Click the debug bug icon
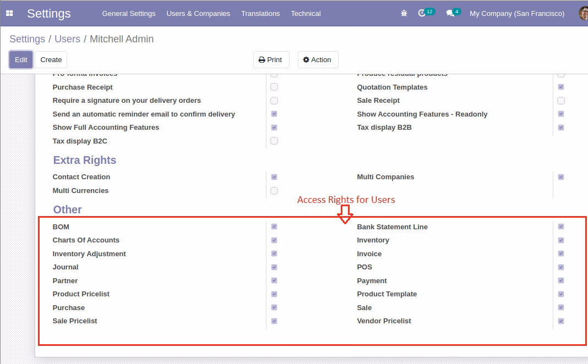The image size is (588, 364). tap(404, 13)
